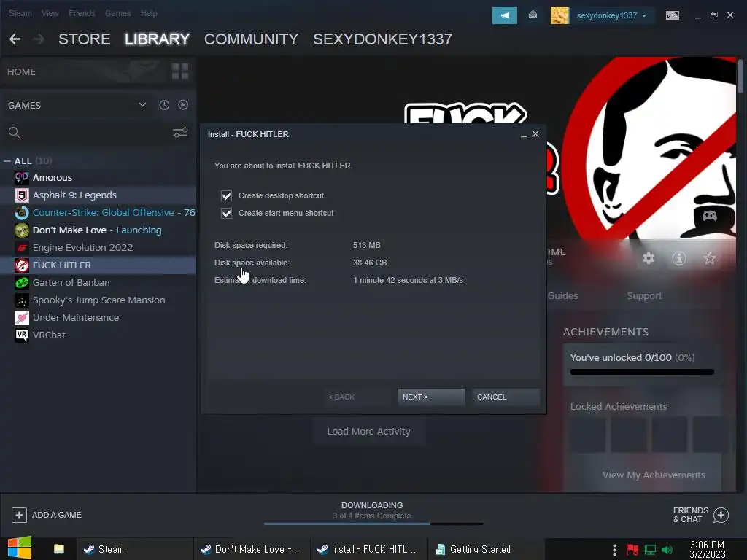This screenshot has height=560, width=747.
Task: Select Garten of Banban in list
Action: pos(98,283)
